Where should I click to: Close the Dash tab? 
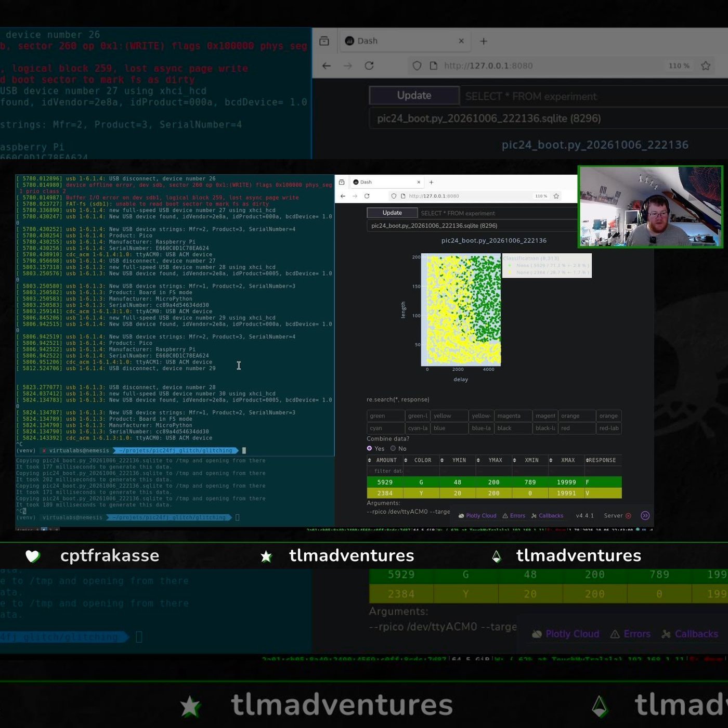pyautogui.click(x=419, y=182)
